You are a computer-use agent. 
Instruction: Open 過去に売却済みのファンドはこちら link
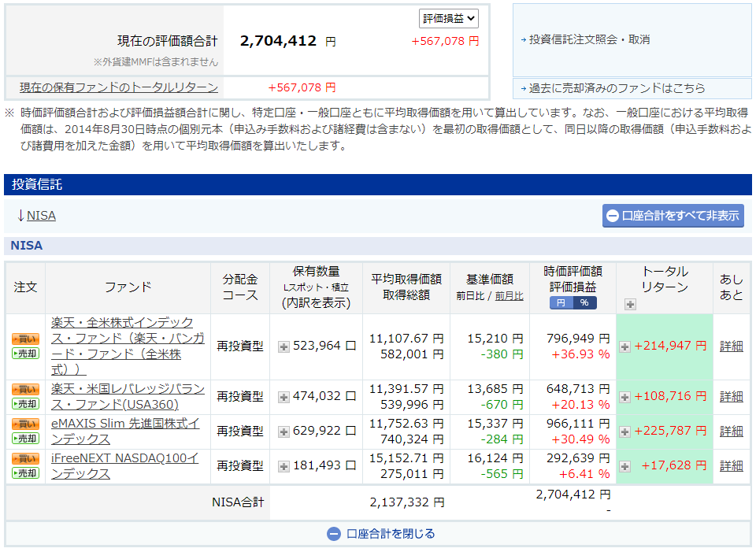617,88
